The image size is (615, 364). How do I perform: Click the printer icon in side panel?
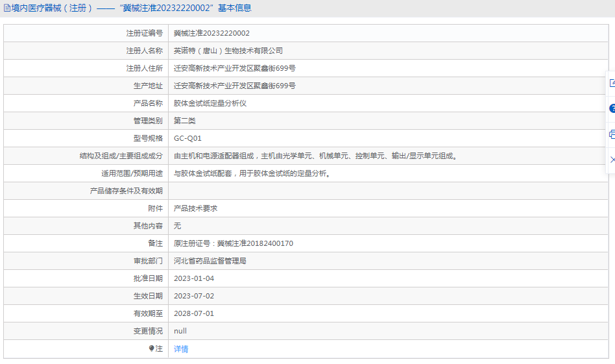[x=612, y=134]
